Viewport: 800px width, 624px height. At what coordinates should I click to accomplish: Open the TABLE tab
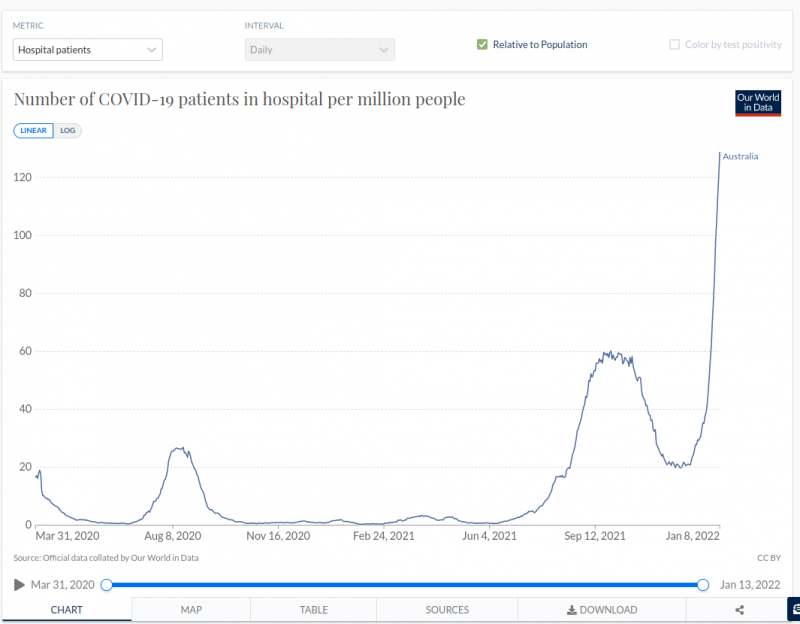pyautogui.click(x=313, y=610)
